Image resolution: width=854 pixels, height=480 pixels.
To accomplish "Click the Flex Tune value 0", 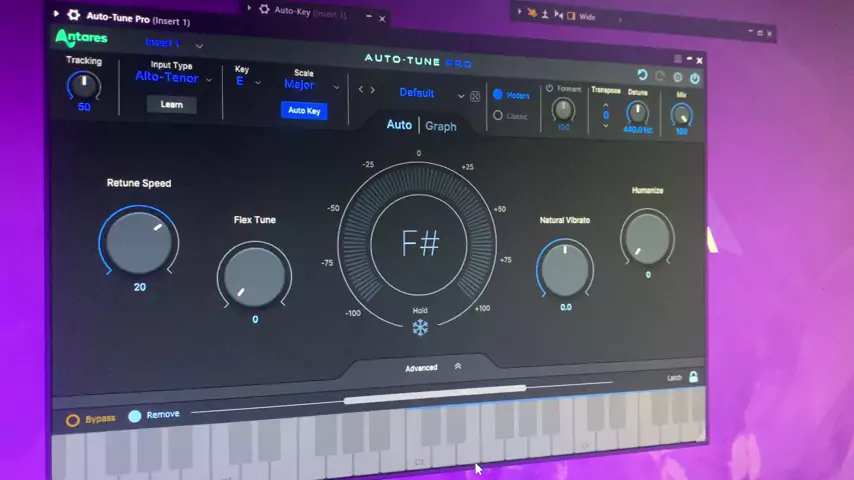I will pos(255,319).
